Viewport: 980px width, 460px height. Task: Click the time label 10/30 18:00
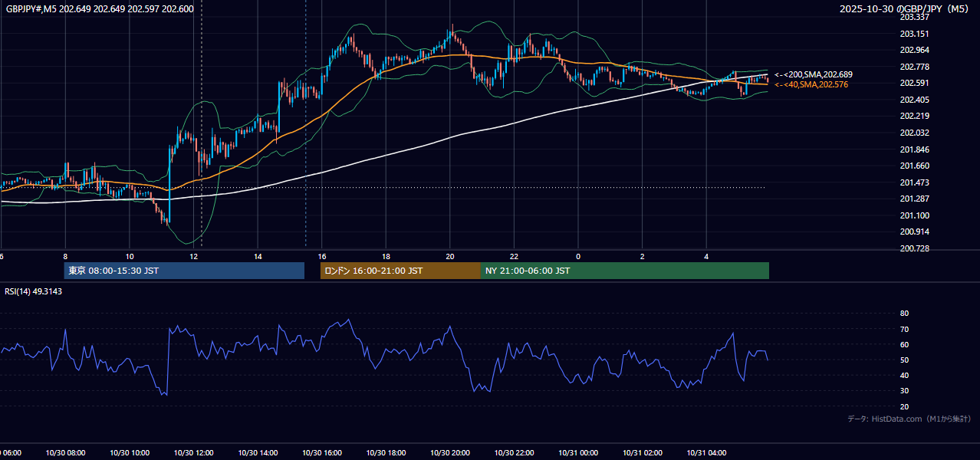click(x=386, y=453)
